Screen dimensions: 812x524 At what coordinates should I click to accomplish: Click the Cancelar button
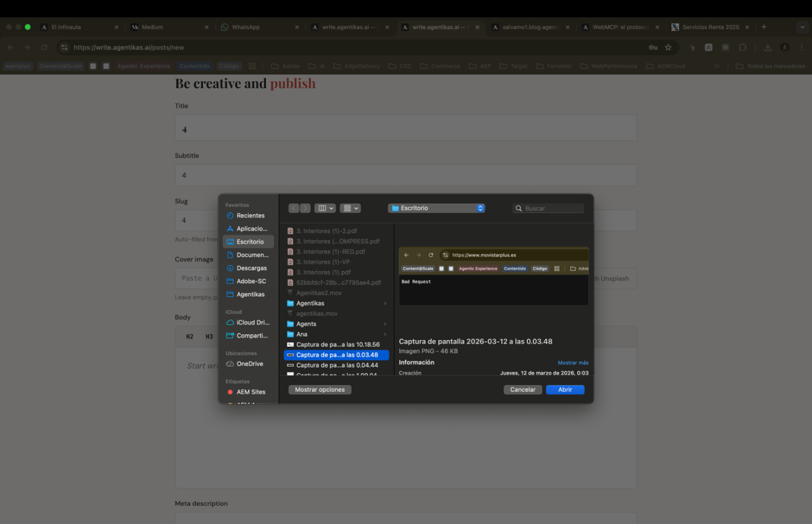point(522,389)
